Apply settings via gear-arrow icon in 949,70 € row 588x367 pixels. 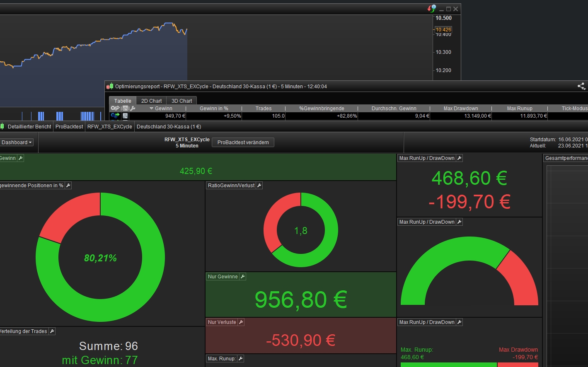(115, 116)
